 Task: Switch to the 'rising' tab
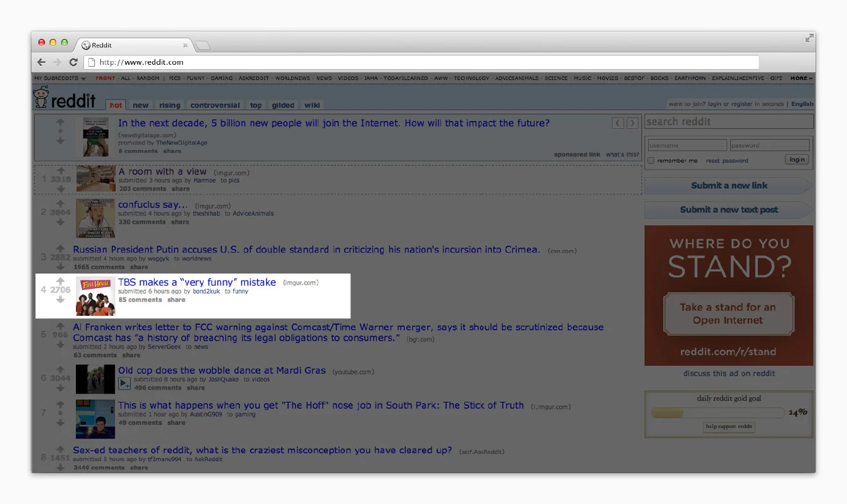coord(170,105)
